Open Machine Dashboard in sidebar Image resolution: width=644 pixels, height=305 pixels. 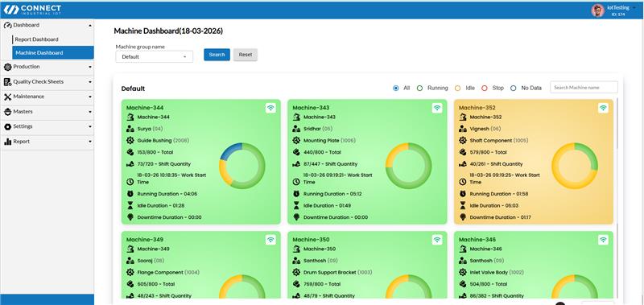click(53, 52)
